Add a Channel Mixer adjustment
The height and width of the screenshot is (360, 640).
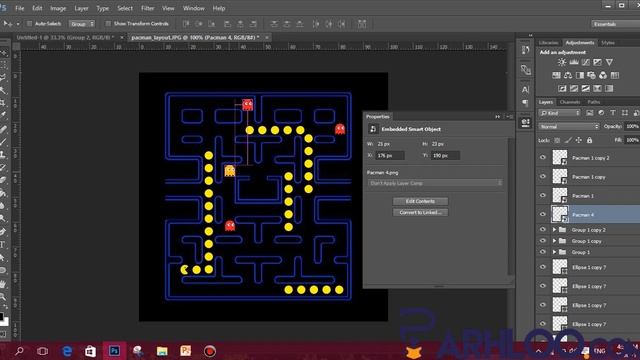[603, 75]
